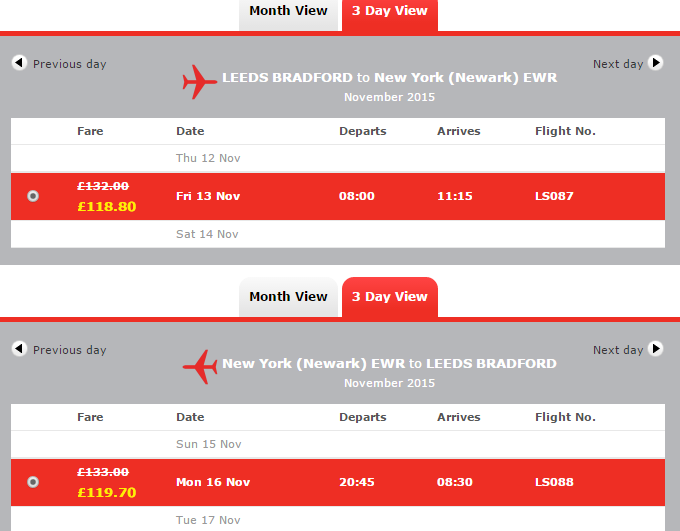The height and width of the screenshot is (531, 680).
Task: Switch return flight to 3 Day View tab
Action: click(x=390, y=297)
